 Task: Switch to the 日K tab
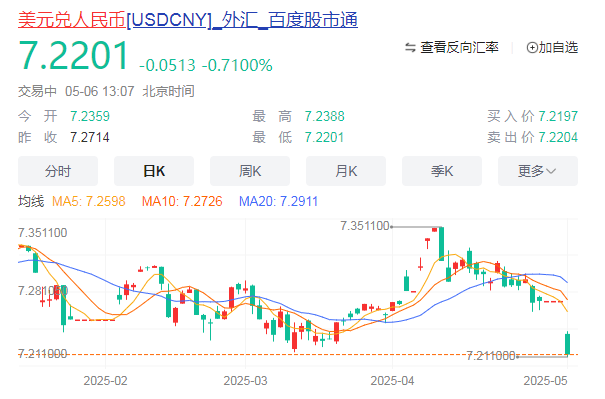click(x=154, y=171)
